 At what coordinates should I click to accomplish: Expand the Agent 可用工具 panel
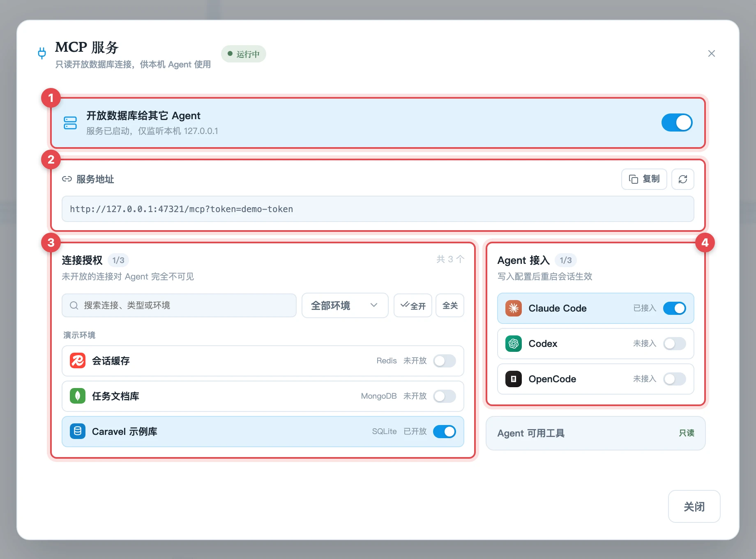(x=595, y=433)
